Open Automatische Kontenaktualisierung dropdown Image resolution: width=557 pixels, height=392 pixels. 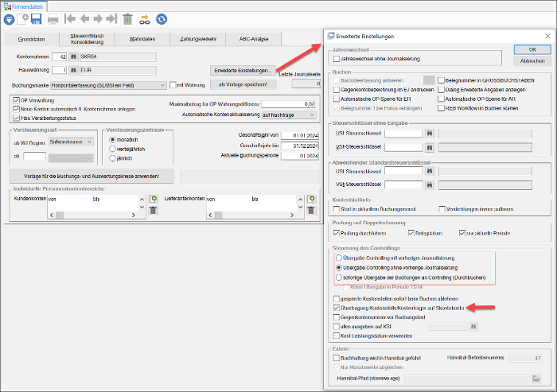coord(312,115)
